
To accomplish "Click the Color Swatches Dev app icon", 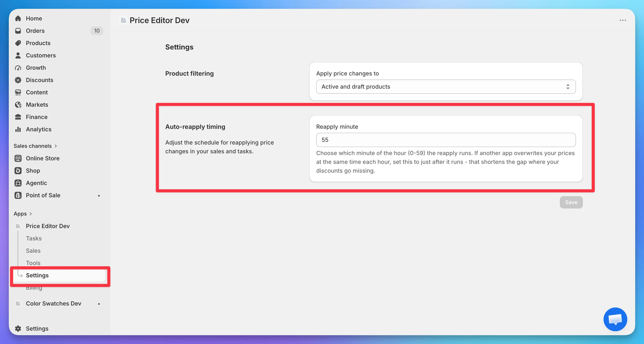I will pos(18,304).
